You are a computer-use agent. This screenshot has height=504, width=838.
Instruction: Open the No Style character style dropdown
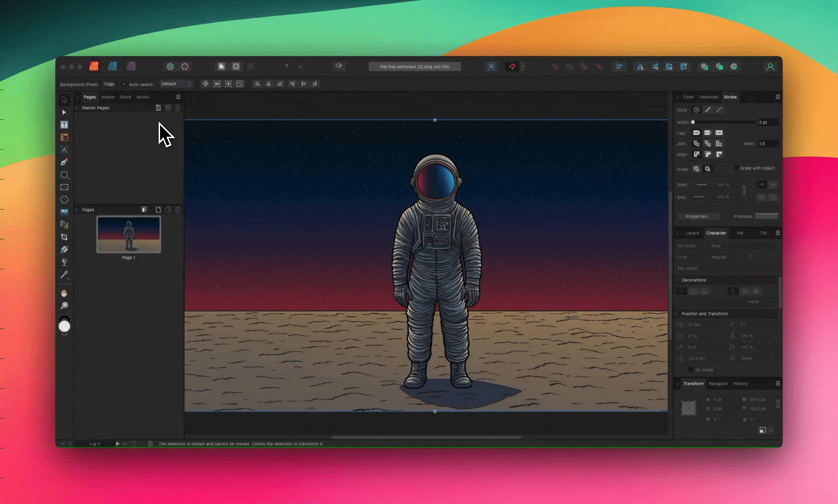[728, 268]
